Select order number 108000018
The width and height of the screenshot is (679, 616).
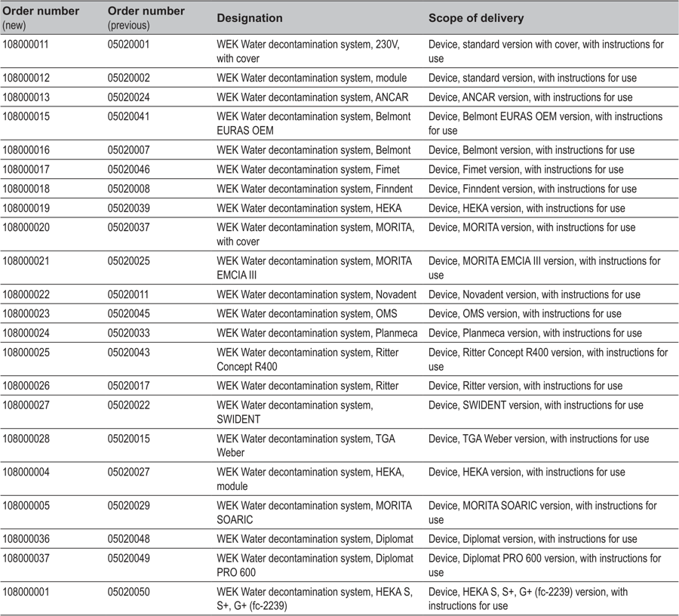(x=26, y=189)
